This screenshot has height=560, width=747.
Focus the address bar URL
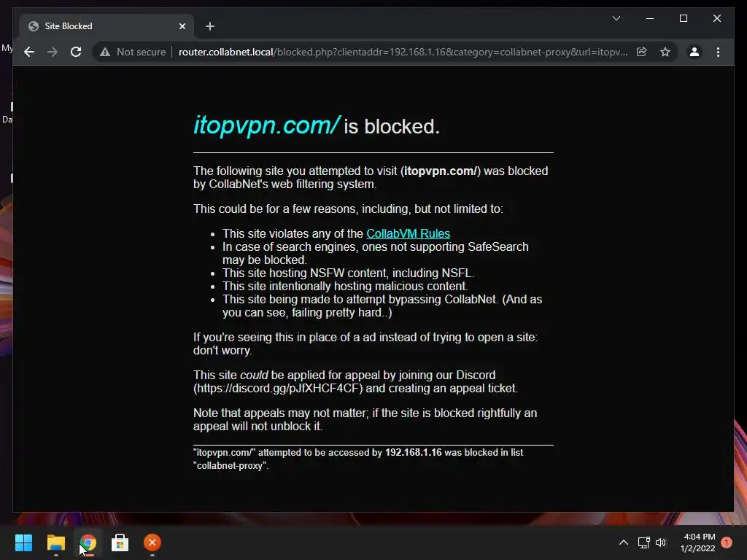click(403, 52)
